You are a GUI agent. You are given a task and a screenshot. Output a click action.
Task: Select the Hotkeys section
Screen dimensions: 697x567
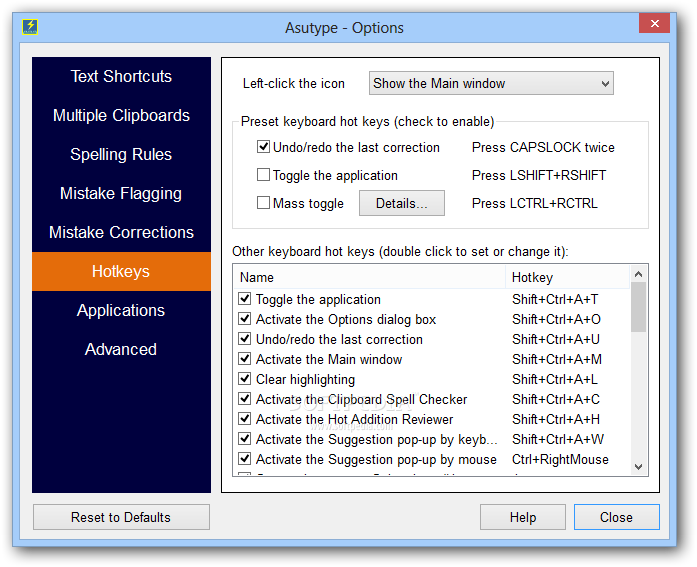click(x=121, y=272)
